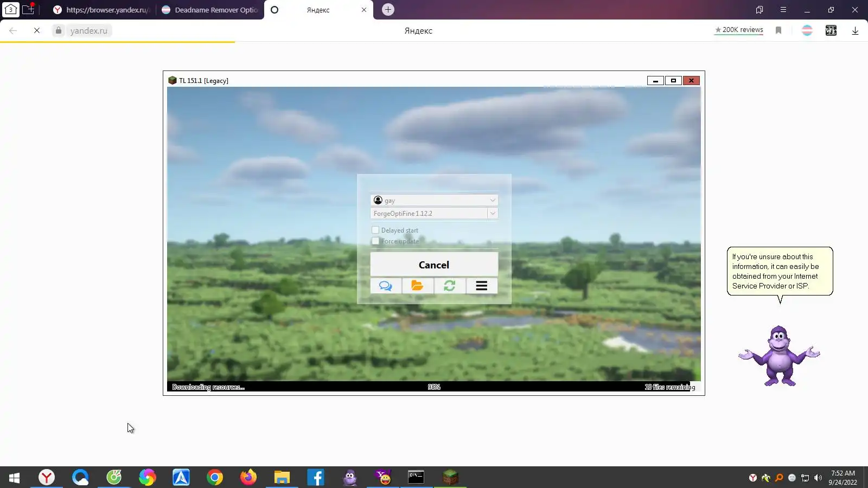Click the Cancel download button
The width and height of the screenshot is (868, 488).
coord(434,265)
